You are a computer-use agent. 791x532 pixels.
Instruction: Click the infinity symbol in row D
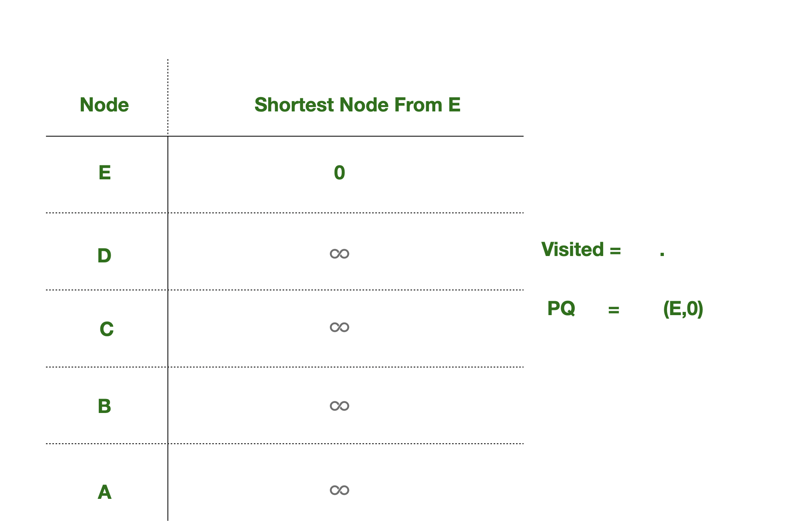point(339,254)
